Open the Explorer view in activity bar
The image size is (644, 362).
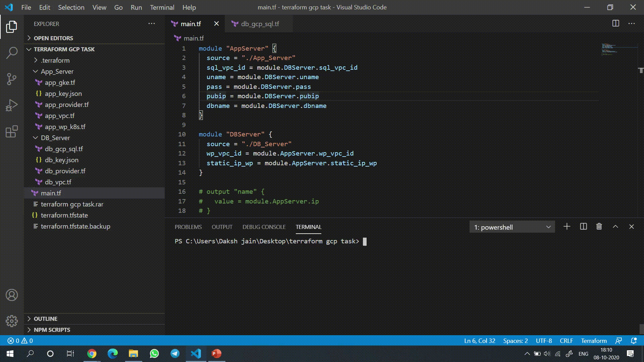pos(12,27)
